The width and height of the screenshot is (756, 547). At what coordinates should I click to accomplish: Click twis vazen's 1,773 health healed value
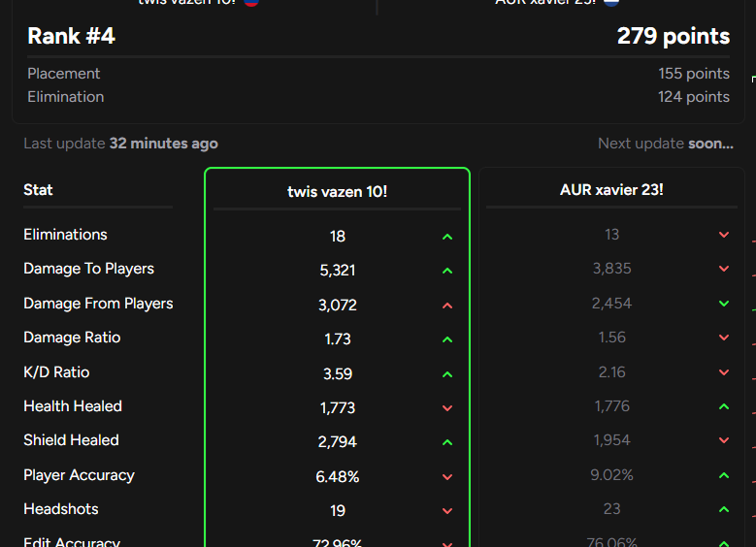337,408
